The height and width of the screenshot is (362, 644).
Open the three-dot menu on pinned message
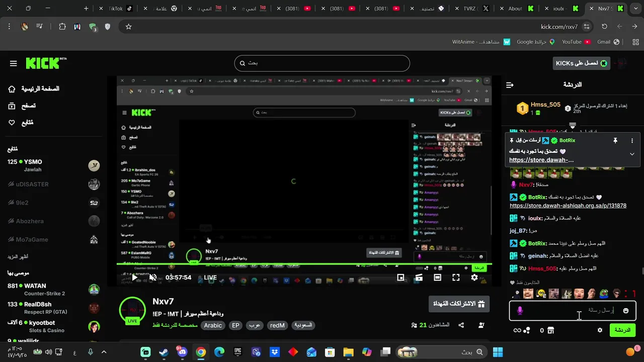[x=632, y=141]
